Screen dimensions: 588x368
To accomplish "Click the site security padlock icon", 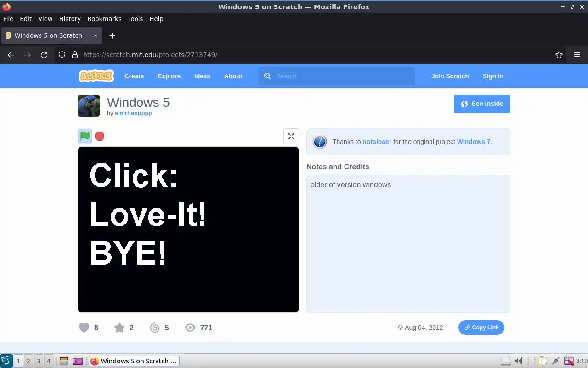I will point(75,55).
